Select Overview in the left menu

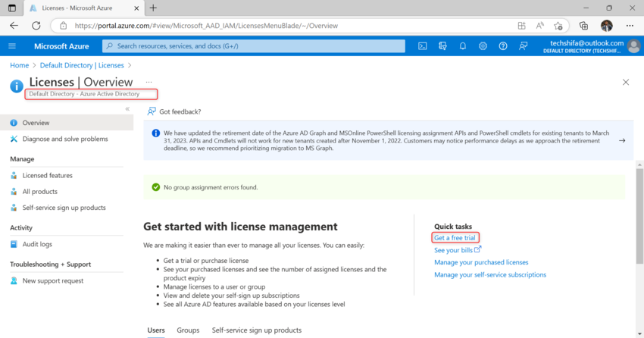click(67, 123)
